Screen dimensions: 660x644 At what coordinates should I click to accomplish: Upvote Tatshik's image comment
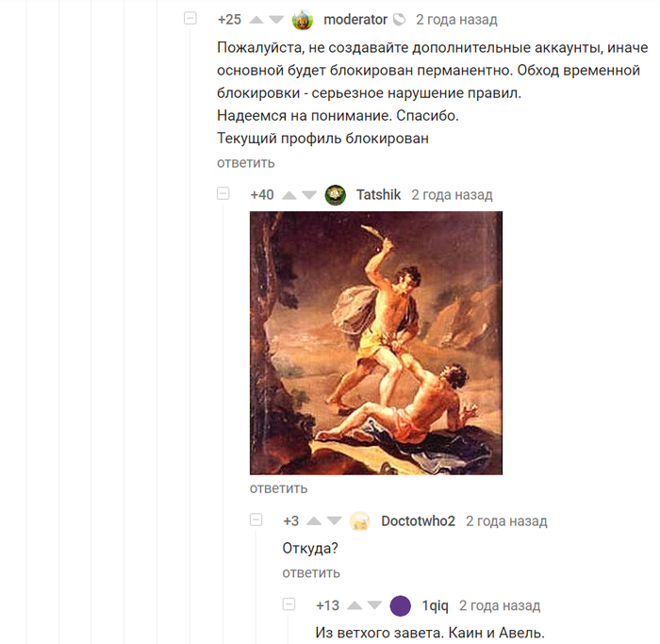(289, 195)
